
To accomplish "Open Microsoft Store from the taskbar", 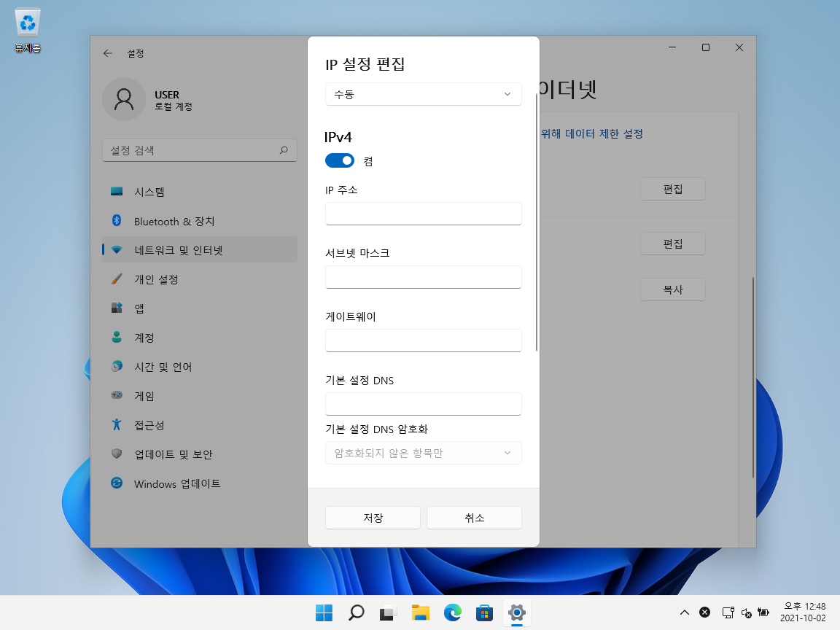I will coord(484,613).
